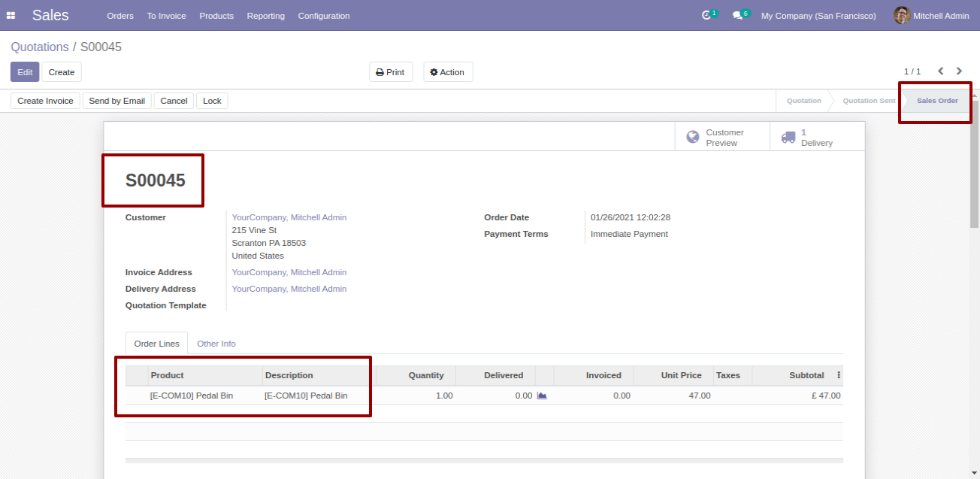Click Create Invoice
The width and height of the screenshot is (980, 479).
click(x=46, y=101)
